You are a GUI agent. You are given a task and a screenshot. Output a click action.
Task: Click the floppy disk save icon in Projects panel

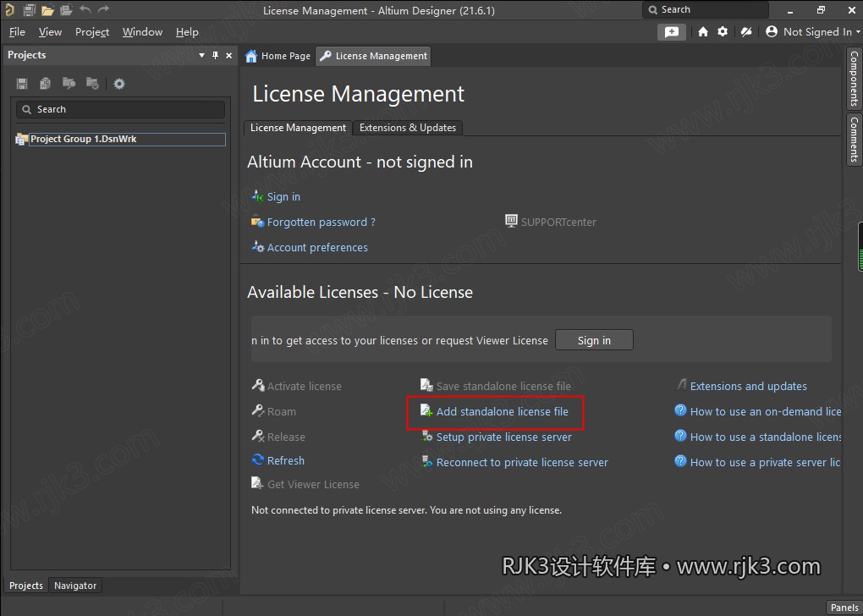click(22, 83)
